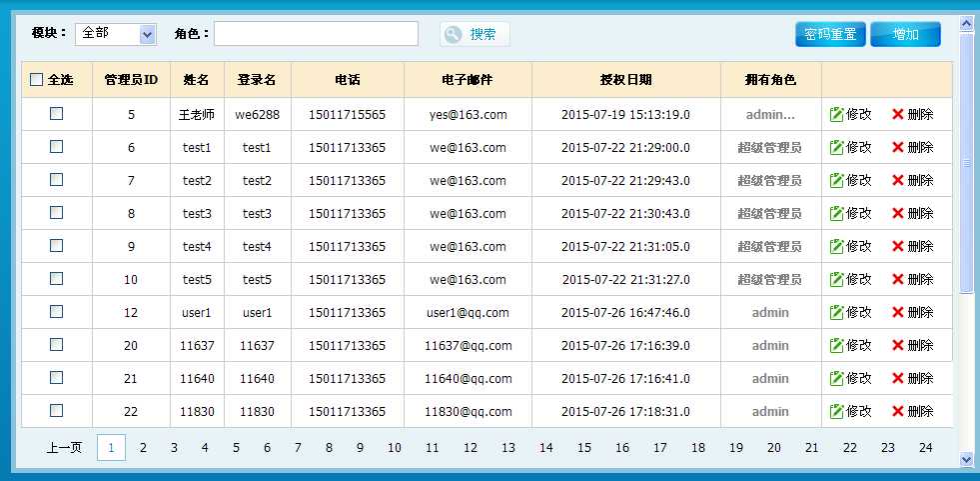Go to page 5 in pagination
This screenshot has width=980, height=481.
(x=236, y=448)
